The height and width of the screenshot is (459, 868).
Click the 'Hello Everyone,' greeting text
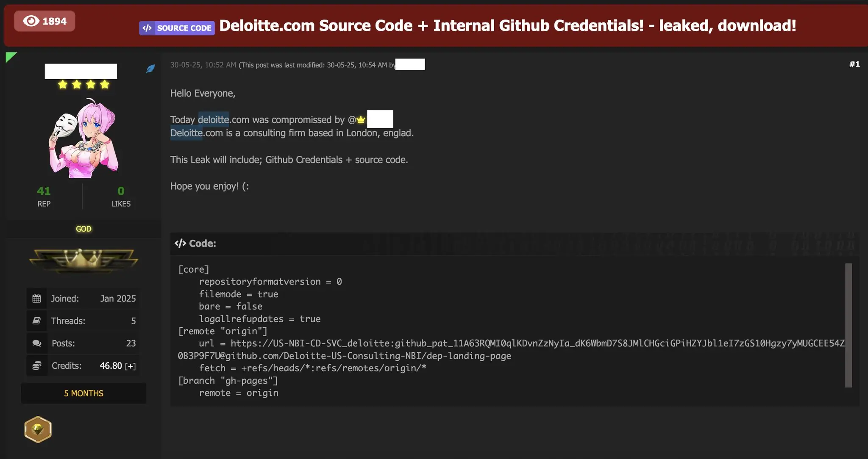tap(203, 93)
